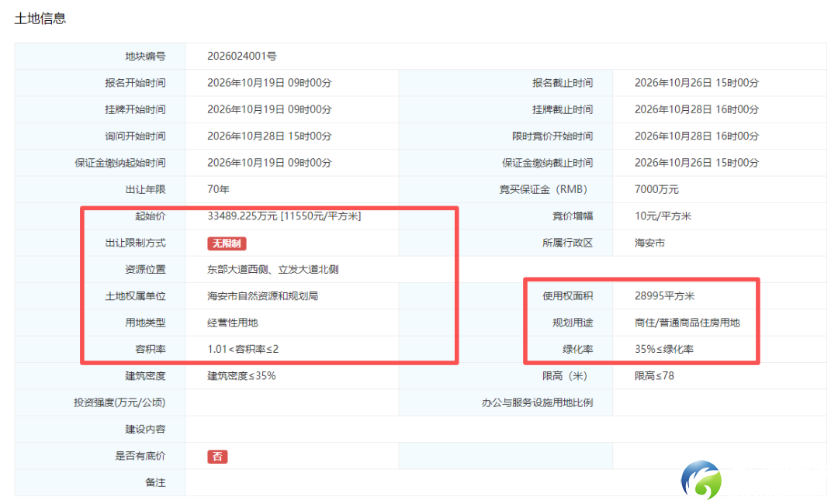Click the 7000万元 deposit value
Viewport: 838px width, 504px height.
[657, 189]
